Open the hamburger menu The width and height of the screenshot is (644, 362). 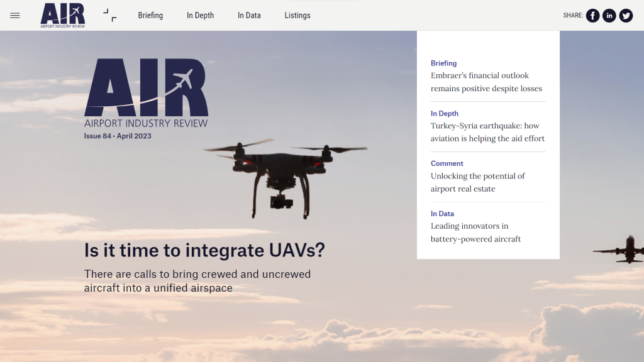click(x=15, y=16)
